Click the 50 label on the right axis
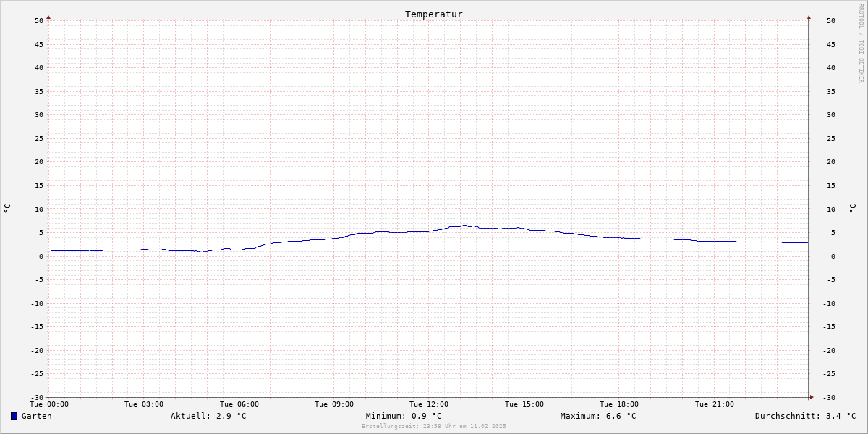868x434 pixels. click(x=831, y=20)
